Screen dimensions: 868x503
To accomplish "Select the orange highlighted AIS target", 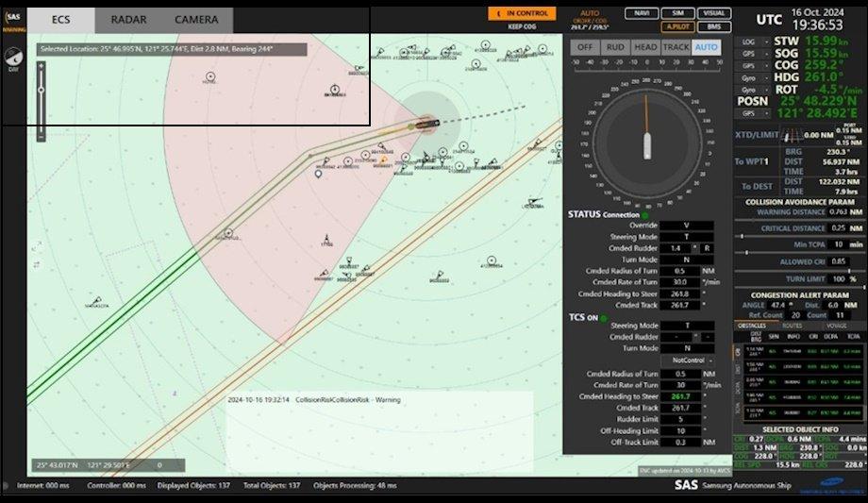I will click(x=383, y=160).
